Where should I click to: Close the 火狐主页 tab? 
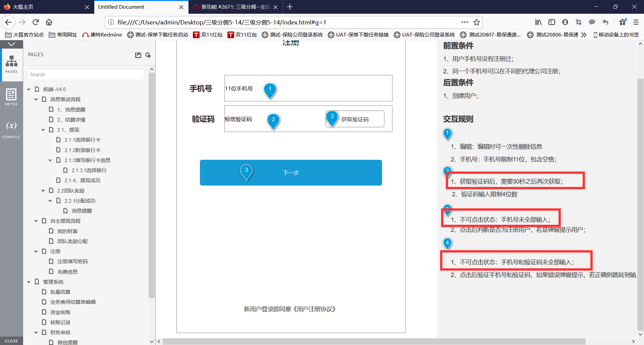click(87, 7)
